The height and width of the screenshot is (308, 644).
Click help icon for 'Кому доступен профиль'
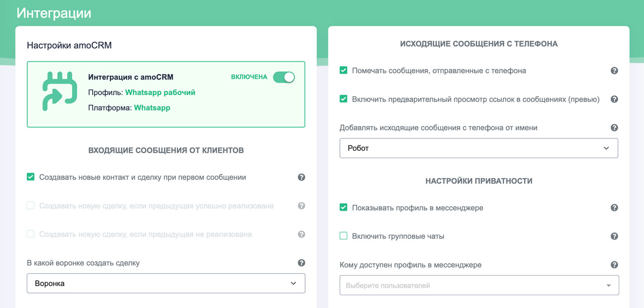[614, 265]
